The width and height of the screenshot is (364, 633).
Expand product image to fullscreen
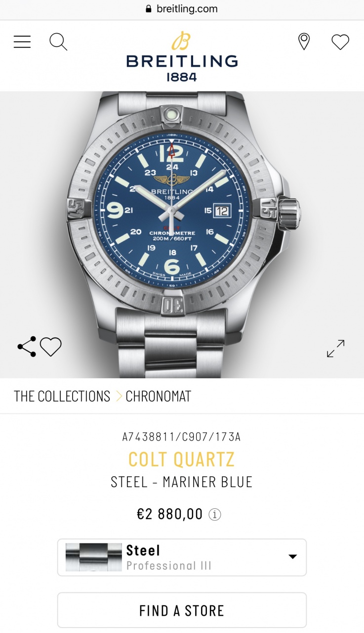[x=336, y=348]
